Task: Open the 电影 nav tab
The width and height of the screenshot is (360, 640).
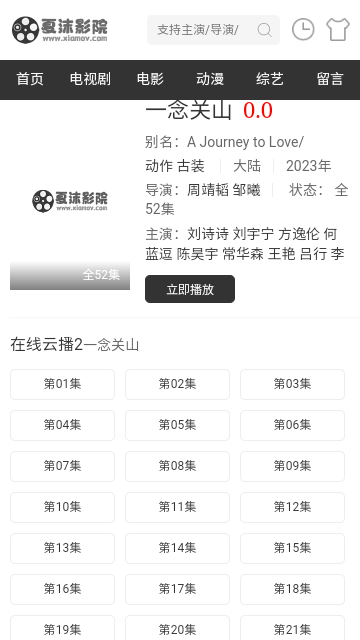Action: coord(150,79)
